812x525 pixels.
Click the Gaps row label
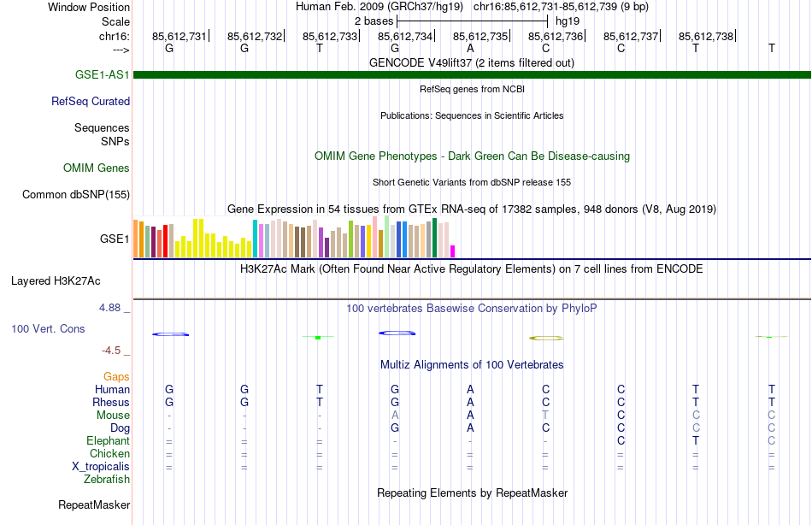tap(116, 377)
